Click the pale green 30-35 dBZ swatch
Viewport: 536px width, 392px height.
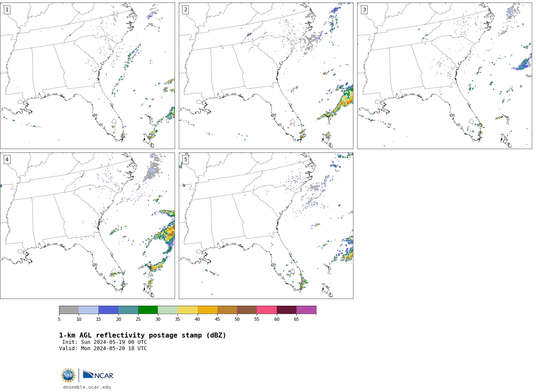[x=167, y=310]
